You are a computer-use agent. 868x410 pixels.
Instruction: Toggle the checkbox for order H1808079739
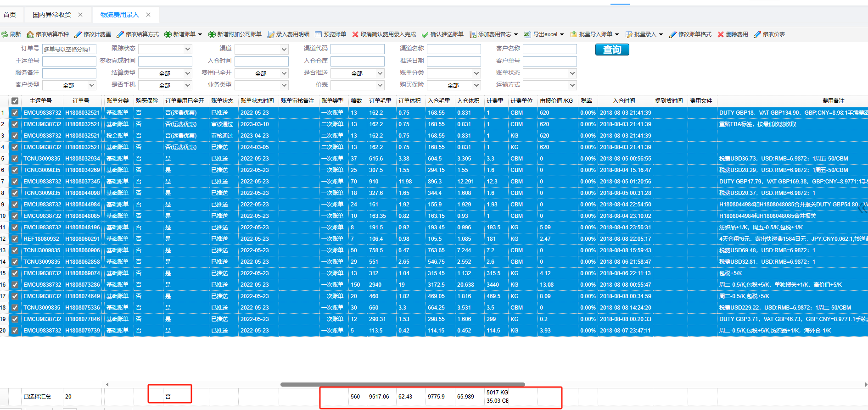15,331
